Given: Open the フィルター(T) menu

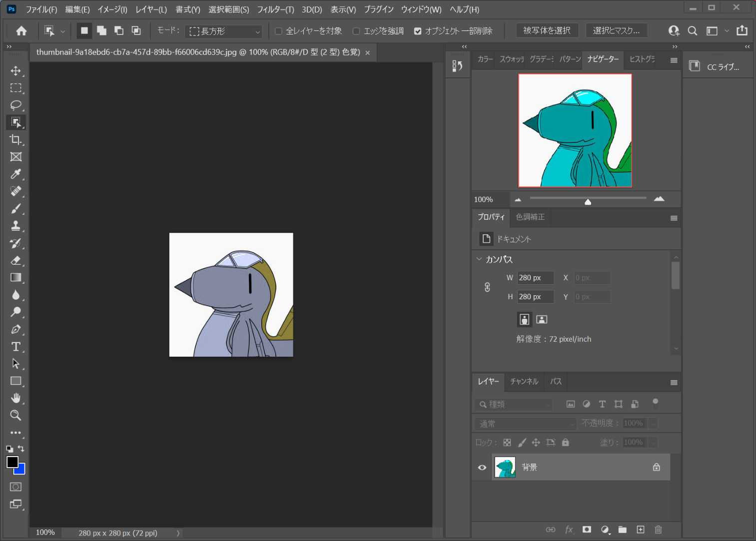Looking at the screenshot, I should tap(275, 9).
